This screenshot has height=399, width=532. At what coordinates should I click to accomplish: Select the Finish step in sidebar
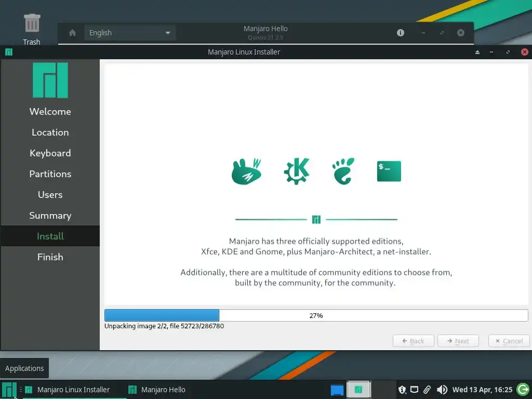coord(50,257)
